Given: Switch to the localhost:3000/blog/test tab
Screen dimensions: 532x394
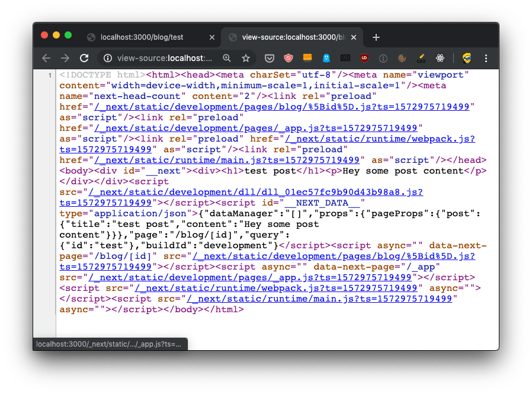Looking at the screenshot, I should click(x=142, y=37).
